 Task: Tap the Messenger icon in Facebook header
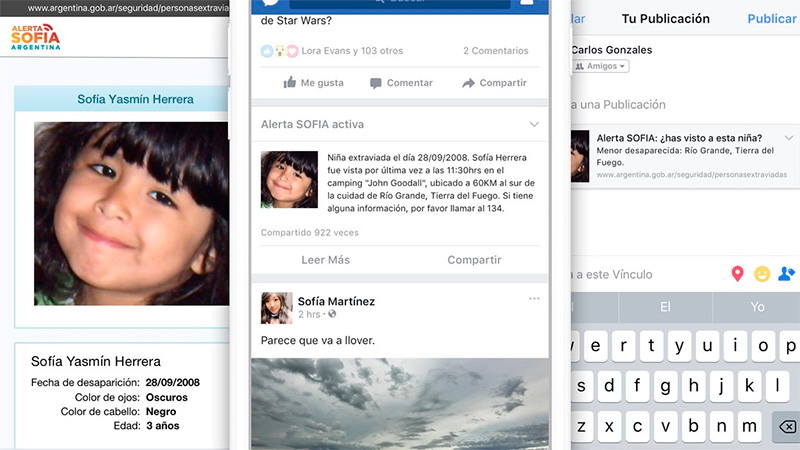click(270, 3)
